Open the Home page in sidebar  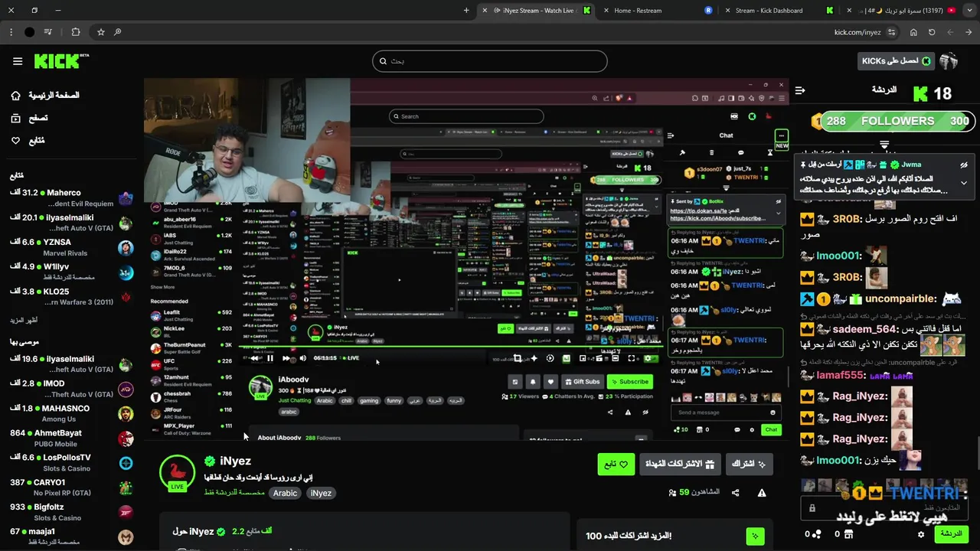tap(46, 95)
